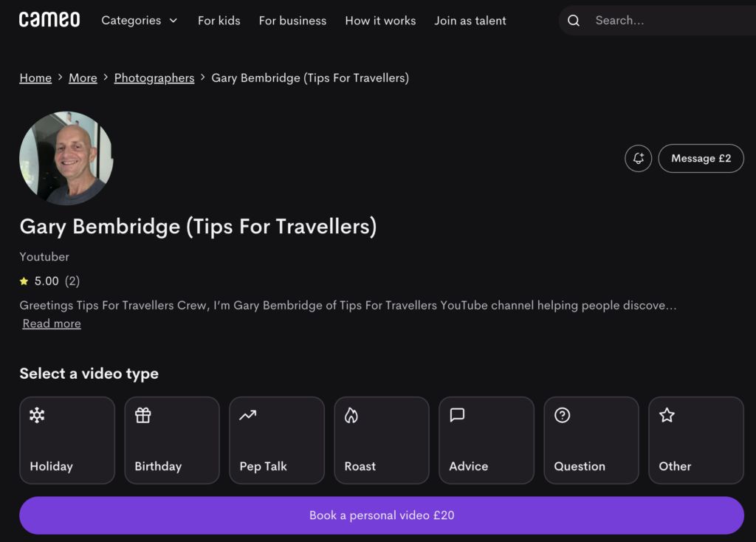Select the Birthday video type
The width and height of the screenshot is (756, 542).
[x=172, y=440]
